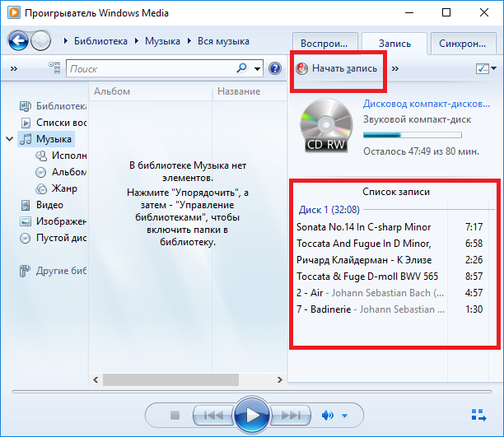Collapse the Музыка tree chevron
504x437 pixels.
coord(10,139)
